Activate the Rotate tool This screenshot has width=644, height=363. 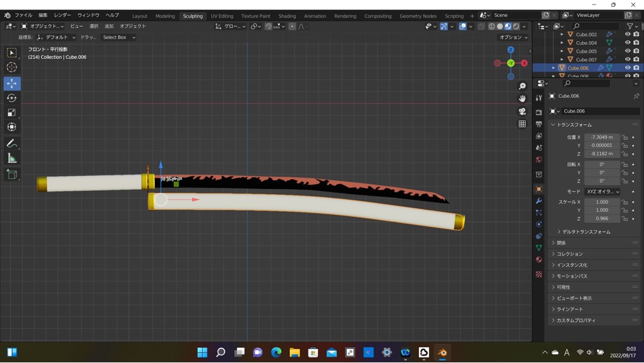tap(11, 98)
